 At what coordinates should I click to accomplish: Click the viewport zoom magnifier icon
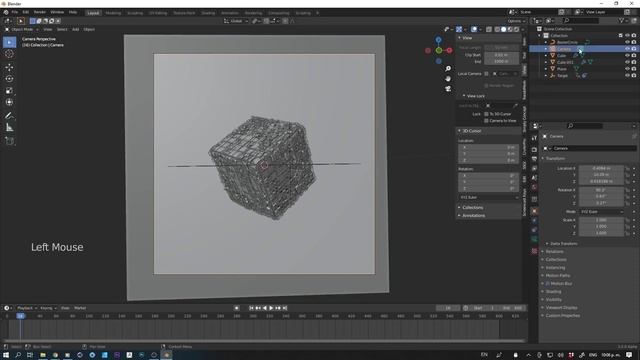pyautogui.click(x=448, y=69)
